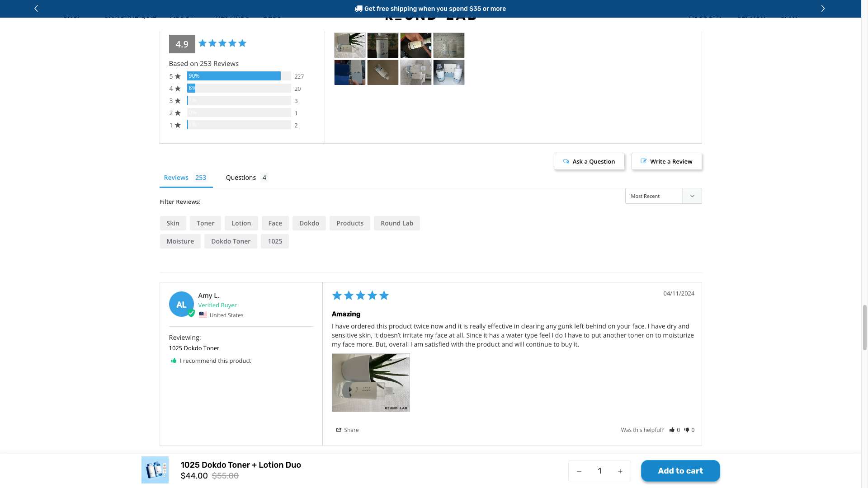Image resolution: width=868 pixels, height=488 pixels.
Task: Click the Based on 253 Reviews text
Action: (203, 64)
